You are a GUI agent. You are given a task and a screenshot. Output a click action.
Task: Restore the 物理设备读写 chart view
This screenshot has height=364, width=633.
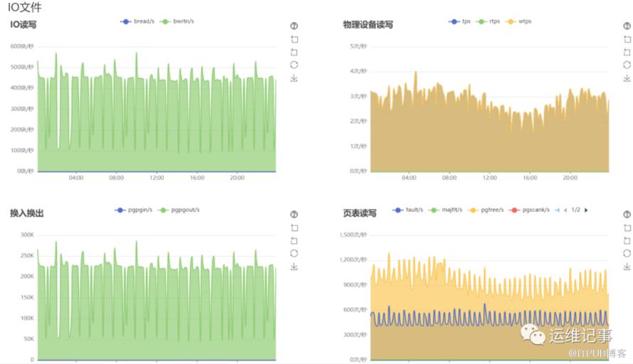pos(627,65)
